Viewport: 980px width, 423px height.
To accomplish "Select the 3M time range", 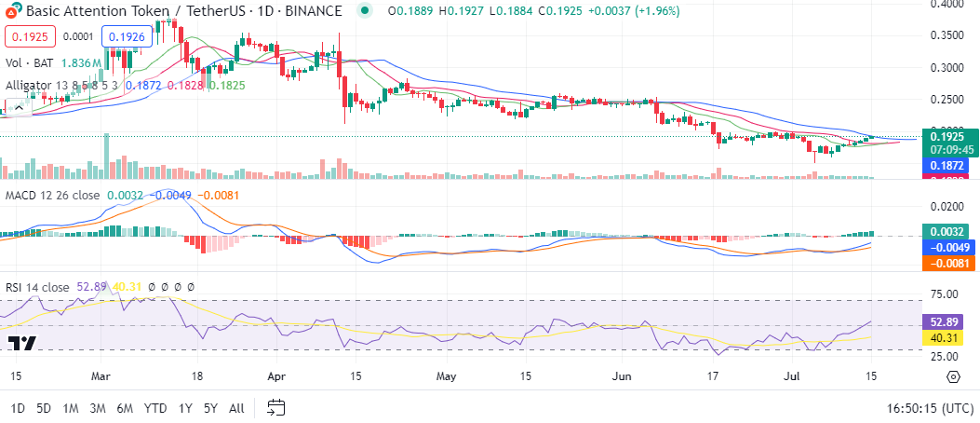I will point(97,409).
